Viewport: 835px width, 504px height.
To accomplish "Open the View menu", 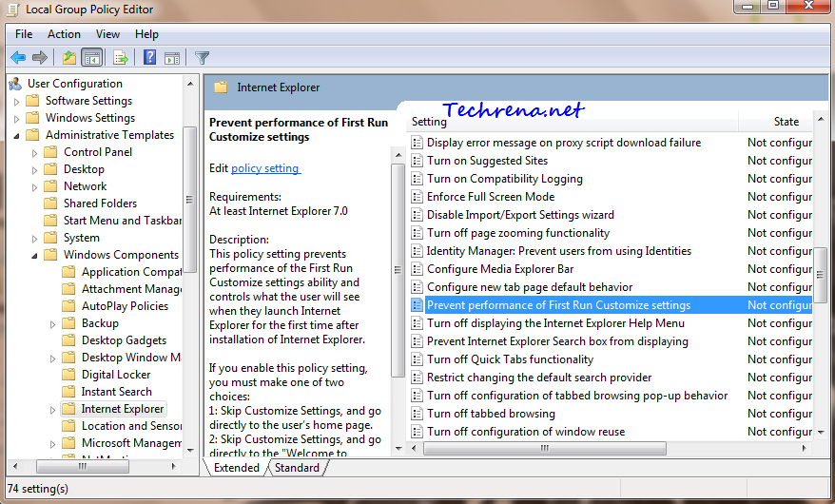I will point(107,34).
